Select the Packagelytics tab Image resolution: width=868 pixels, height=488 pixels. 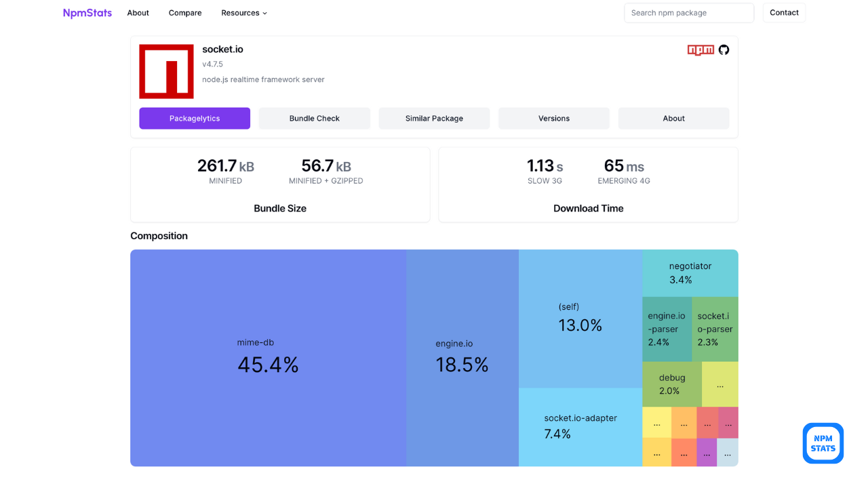tap(195, 118)
